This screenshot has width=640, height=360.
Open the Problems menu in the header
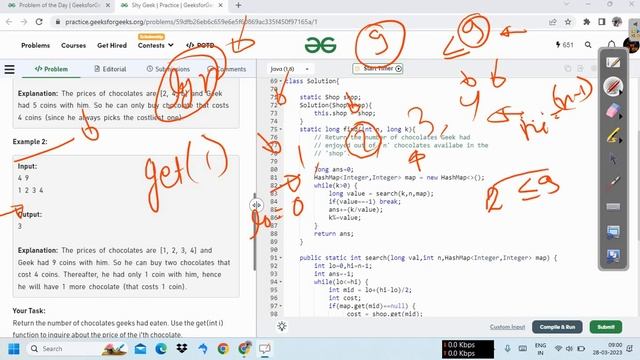(36, 45)
